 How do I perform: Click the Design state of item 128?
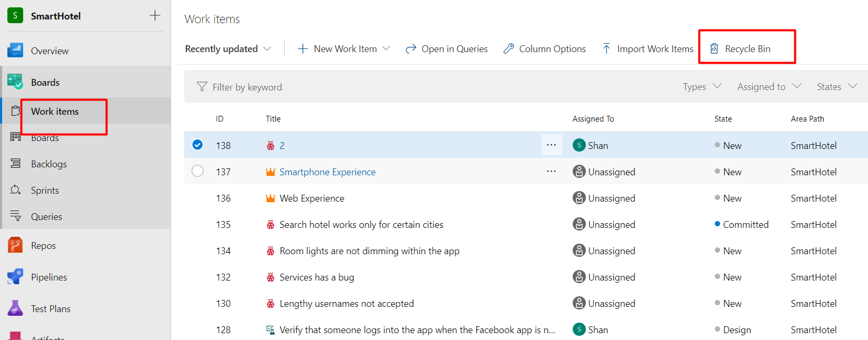coord(733,330)
